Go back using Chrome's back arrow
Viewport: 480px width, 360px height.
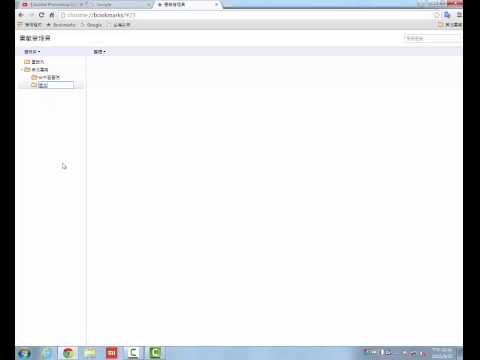21,15
